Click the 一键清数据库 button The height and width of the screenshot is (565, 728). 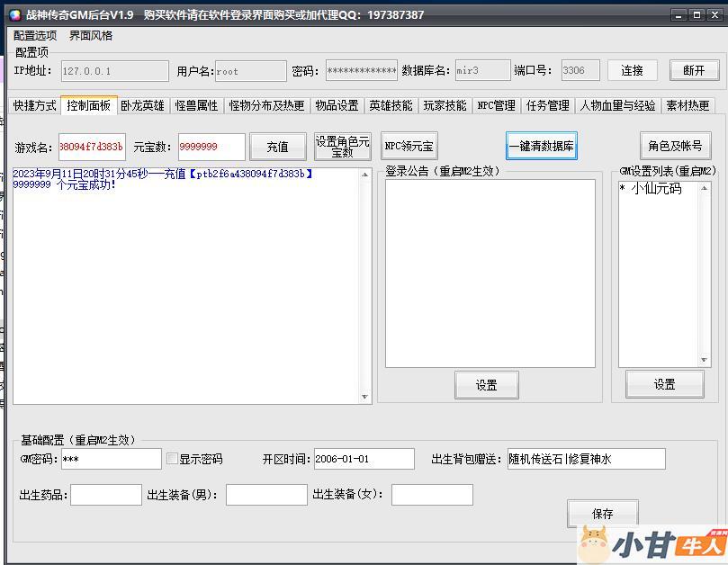pyautogui.click(x=541, y=147)
